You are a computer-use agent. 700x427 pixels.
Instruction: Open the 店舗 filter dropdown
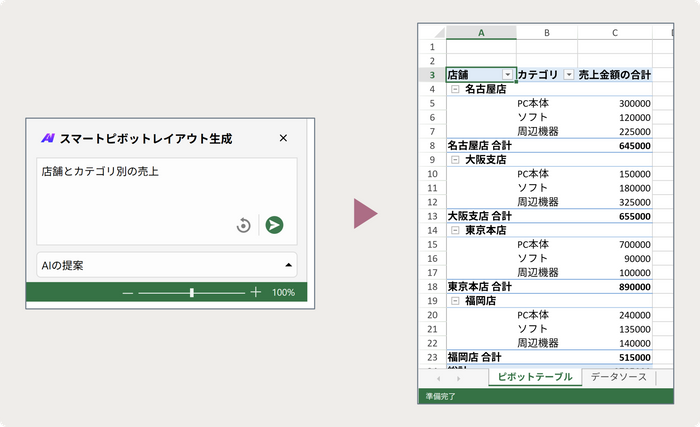click(508, 75)
